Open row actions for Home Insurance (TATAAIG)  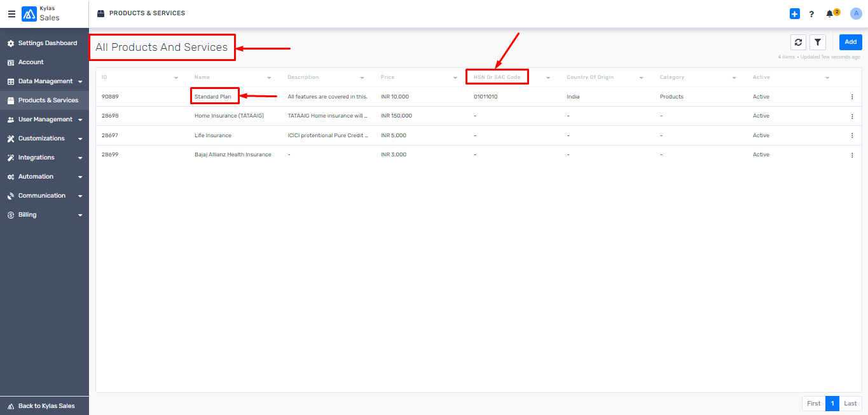pyautogui.click(x=852, y=116)
